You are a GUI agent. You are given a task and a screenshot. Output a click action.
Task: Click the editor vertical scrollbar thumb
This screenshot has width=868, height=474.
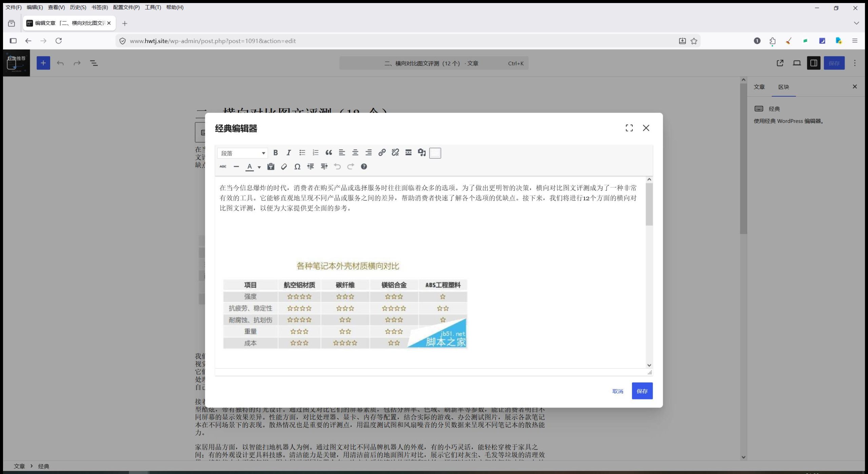[649, 204]
